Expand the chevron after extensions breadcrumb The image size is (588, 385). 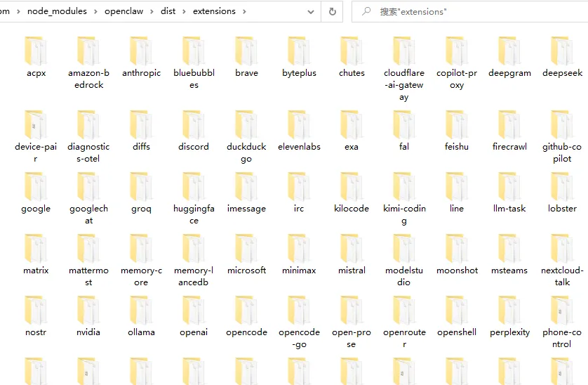[244, 12]
